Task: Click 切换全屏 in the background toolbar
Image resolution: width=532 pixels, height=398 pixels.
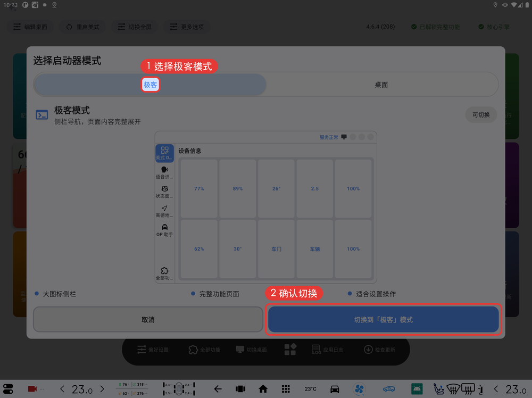Action: pyautogui.click(x=135, y=27)
